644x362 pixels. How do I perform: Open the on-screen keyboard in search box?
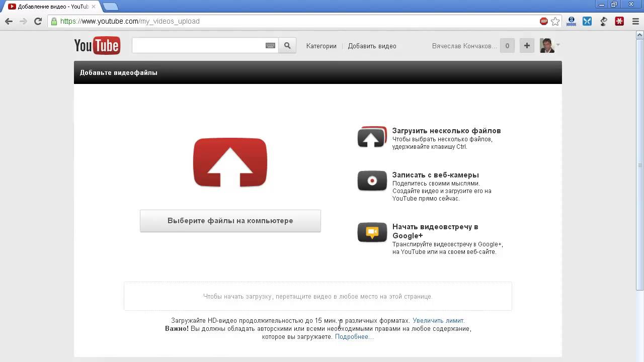(270, 46)
